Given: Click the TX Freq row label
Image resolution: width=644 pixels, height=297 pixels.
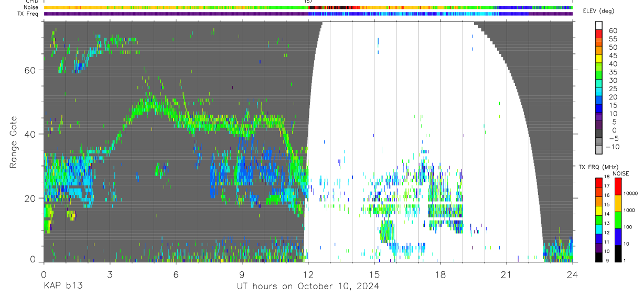Looking at the screenshot, I should [29, 14].
